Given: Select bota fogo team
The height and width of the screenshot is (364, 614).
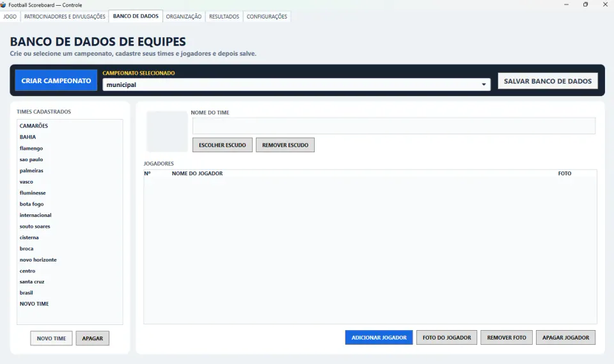Looking at the screenshot, I should [x=70, y=204].
